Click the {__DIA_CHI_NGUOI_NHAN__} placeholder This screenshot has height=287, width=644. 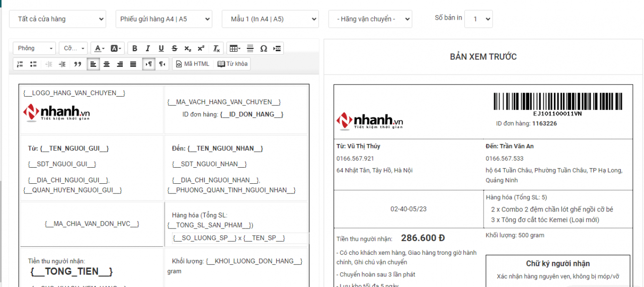click(x=216, y=180)
